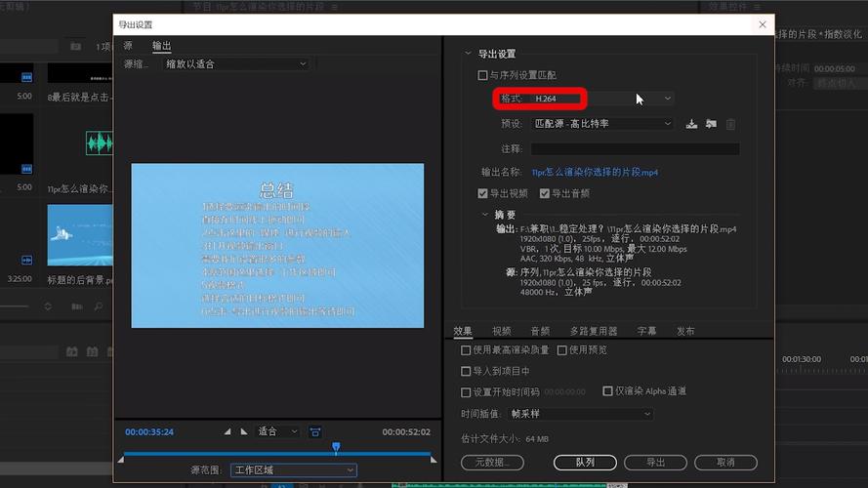Click the 注释 comment input field
Screen dimensions: 868x488
tap(635, 148)
